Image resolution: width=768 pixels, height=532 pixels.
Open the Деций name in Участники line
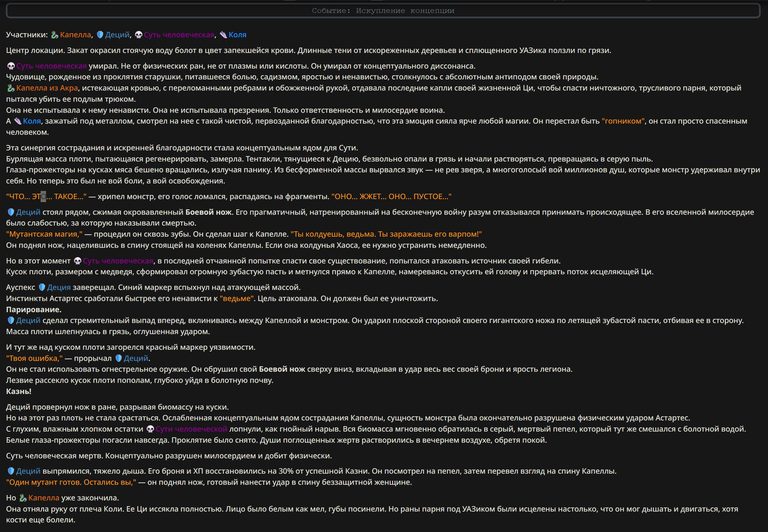[x=117, y=35]
